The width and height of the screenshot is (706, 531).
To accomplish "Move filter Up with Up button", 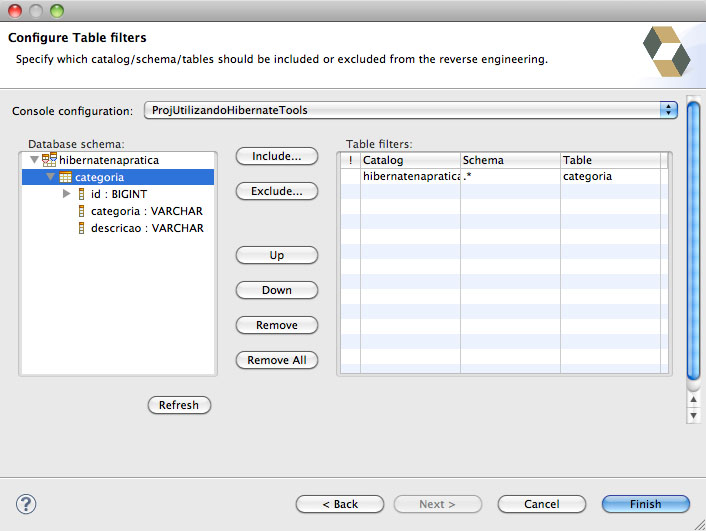I will (277, 255).
